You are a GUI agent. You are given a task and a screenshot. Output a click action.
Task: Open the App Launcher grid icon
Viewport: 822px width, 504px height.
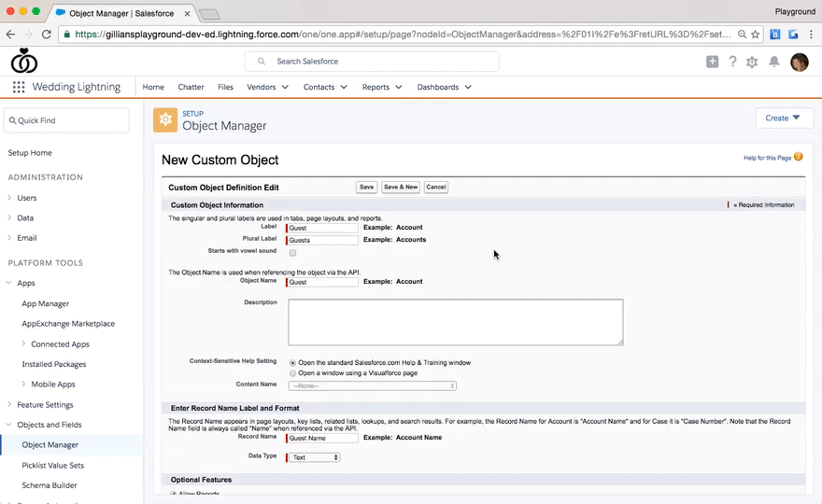(x=19, y=87)
